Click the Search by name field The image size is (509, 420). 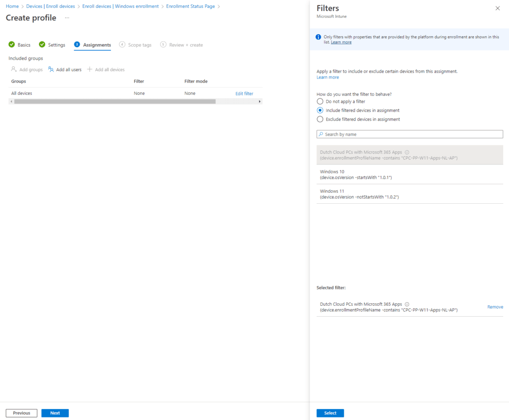pos(413,134)
